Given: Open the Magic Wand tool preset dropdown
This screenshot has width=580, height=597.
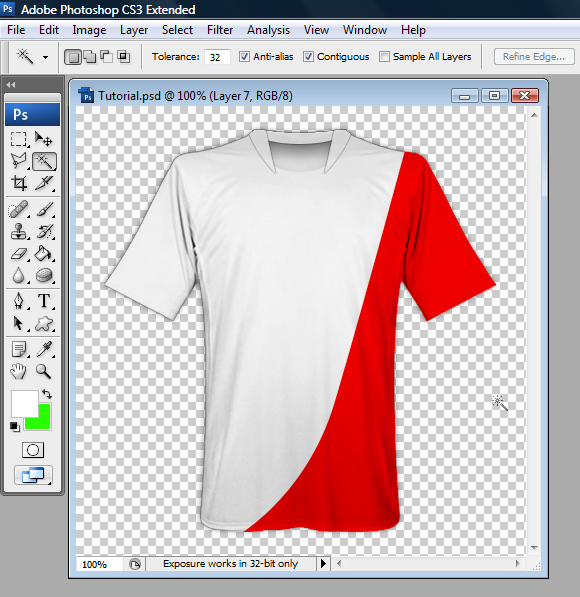Looking at the screenshot, I should pos(45,57).
